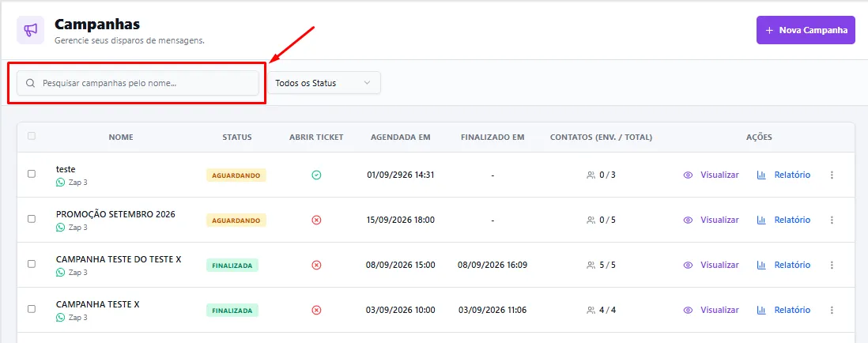Click the STATUS column header

[237, 138]
